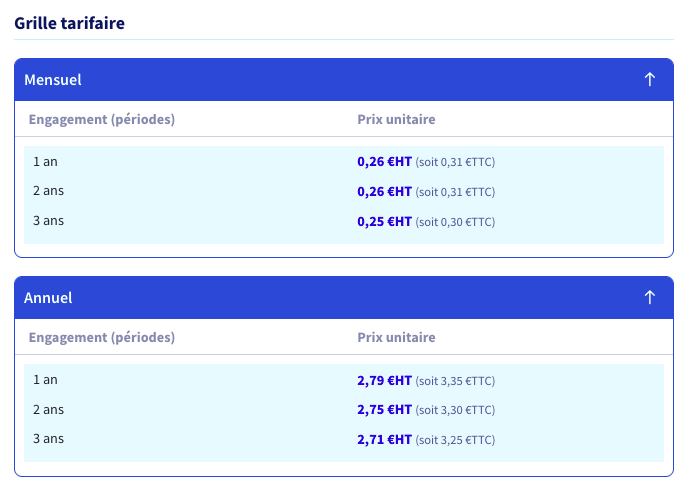
Task: Click the Annuel accordion header
Action: [x=344, y=297]
